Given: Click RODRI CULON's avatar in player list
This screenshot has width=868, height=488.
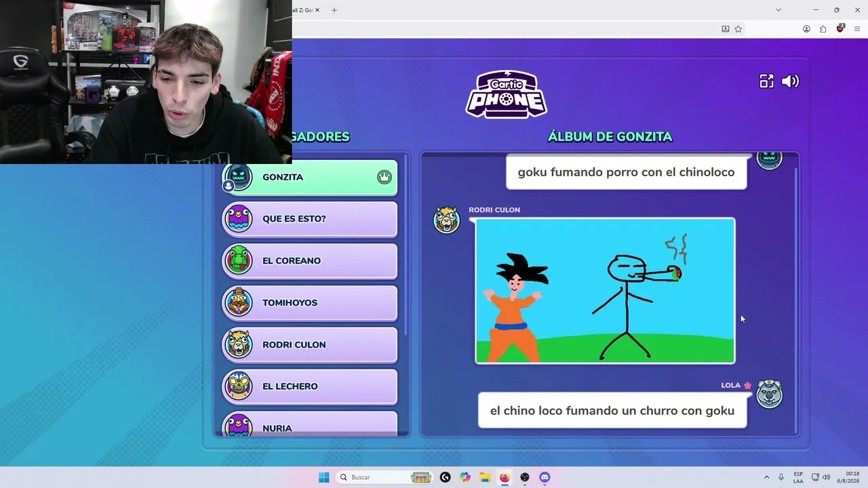Looking at the screenshot, I should [238, 344].
